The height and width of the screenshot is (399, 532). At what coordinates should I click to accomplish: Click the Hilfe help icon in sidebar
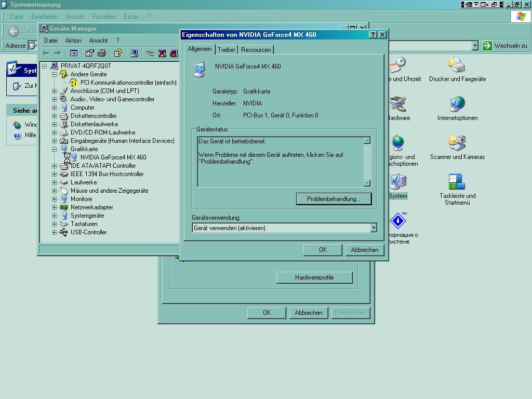17,136
